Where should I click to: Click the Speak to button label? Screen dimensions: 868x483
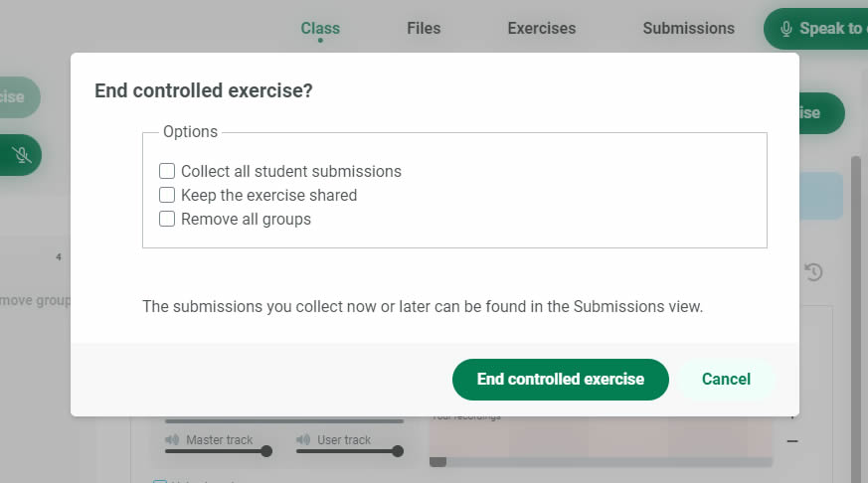coord(831,29)
